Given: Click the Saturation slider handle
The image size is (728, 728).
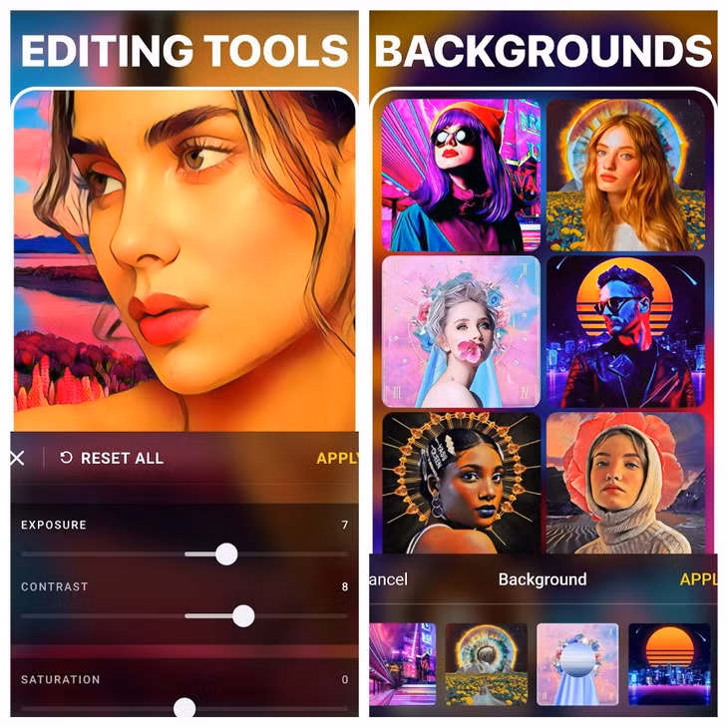Looking at the screenshot, I should (184, 708).
